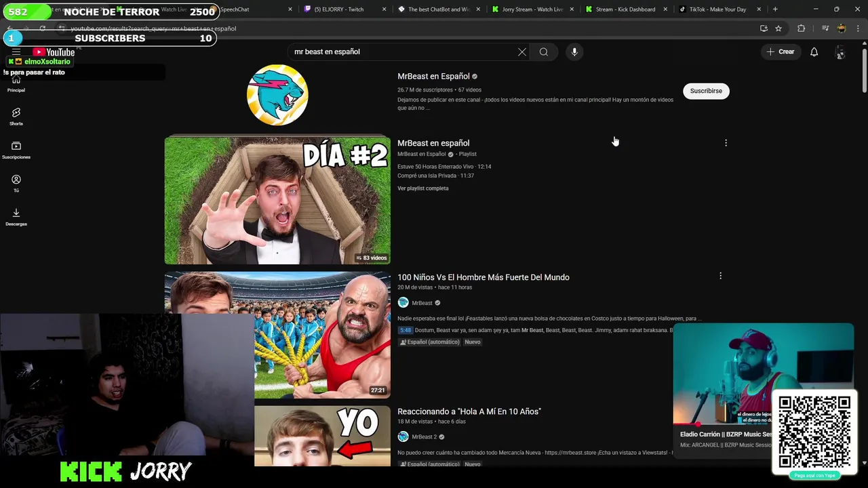Clear the search box text
This screenshot has height=488, width=868.
[522, 52]
